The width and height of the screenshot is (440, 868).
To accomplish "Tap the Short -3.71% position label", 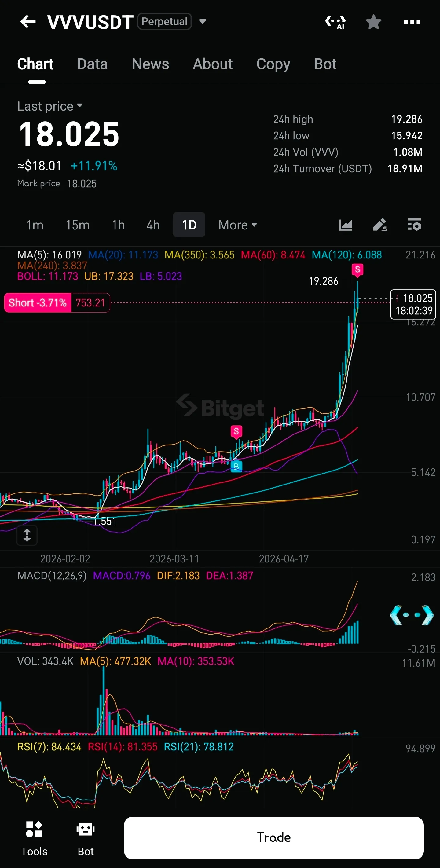I will click(x=38, y=302).
